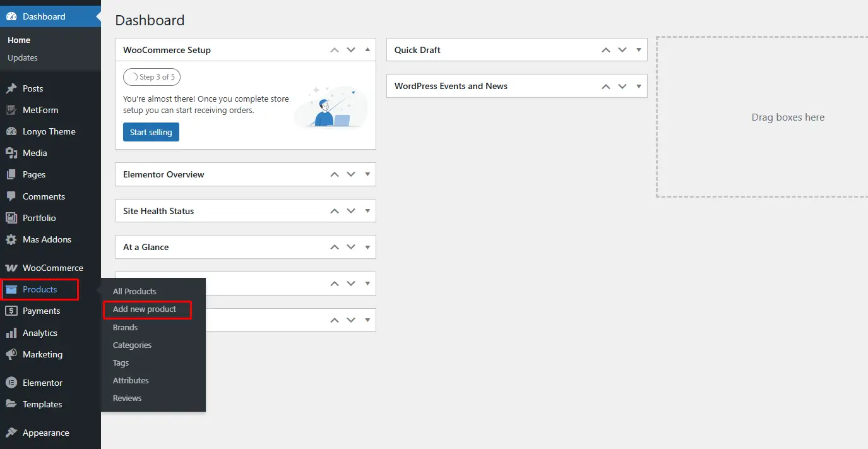
Task: Click the Dashboard gauge icon
Action: click(x=11, y=16)
